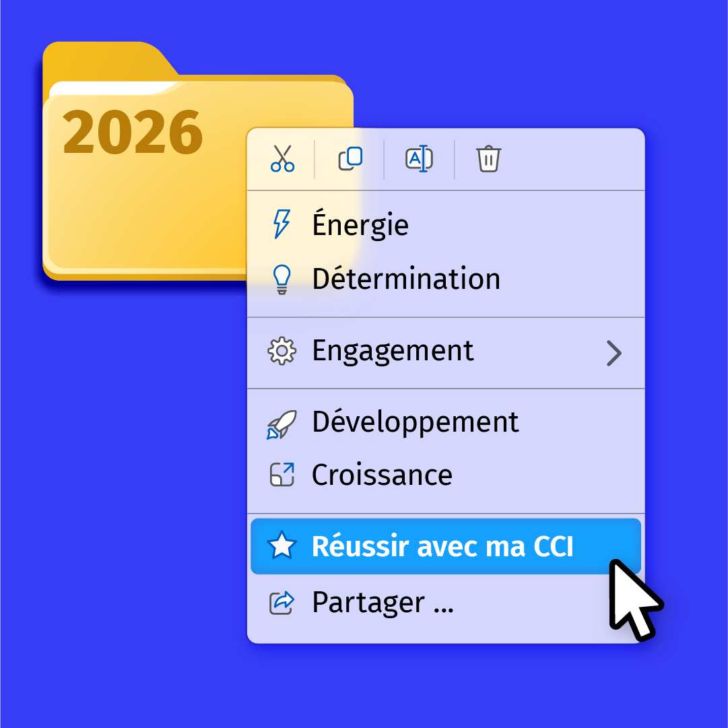Select Développement in the menu
Image resolution: width=728 pixels, height=728 pixels.
[416, 422]
